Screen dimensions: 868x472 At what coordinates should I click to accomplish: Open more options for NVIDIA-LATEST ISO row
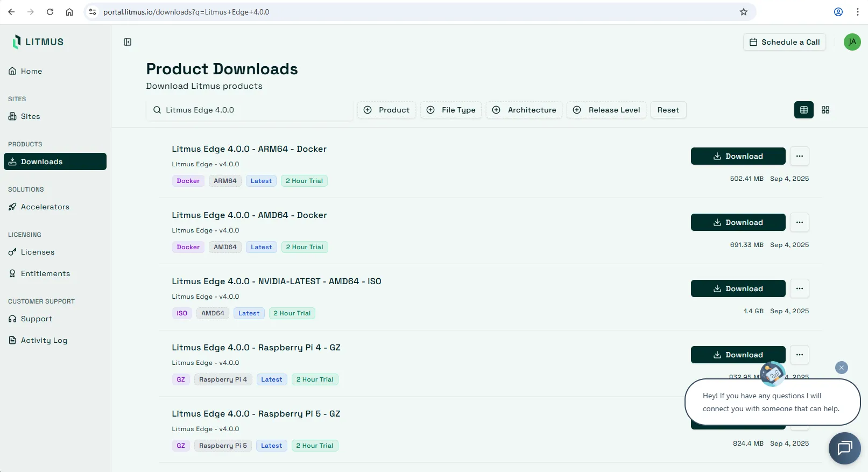(800, 288)
